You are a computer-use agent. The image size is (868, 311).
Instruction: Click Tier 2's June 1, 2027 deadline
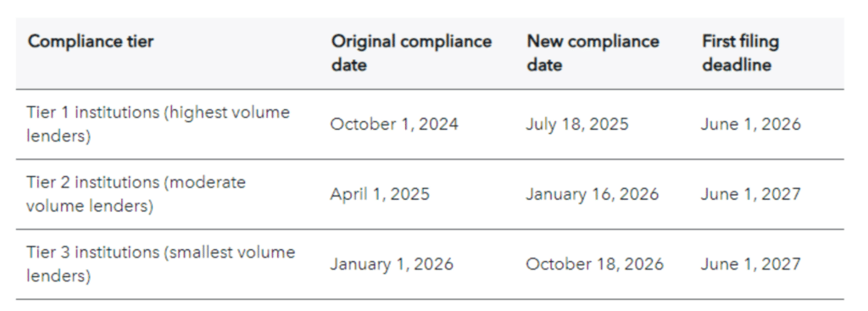[x=751, y=194]
